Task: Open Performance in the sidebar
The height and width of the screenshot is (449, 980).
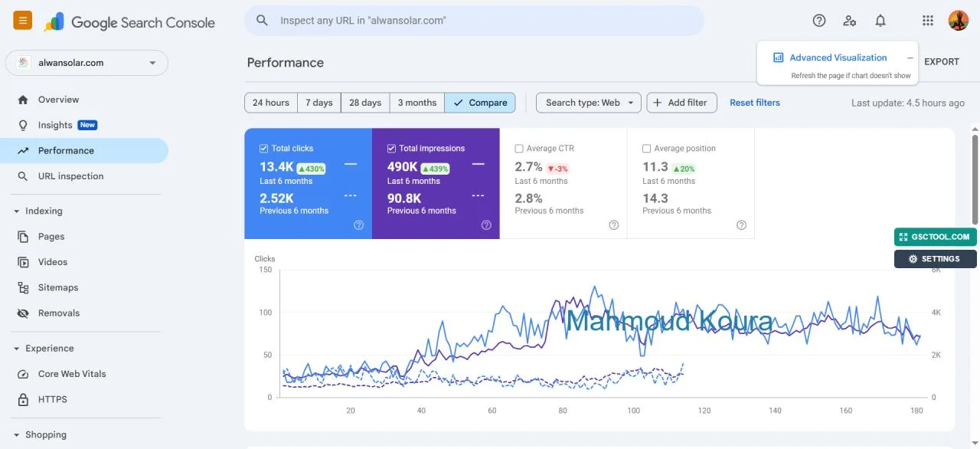Action: coord(84,151)
